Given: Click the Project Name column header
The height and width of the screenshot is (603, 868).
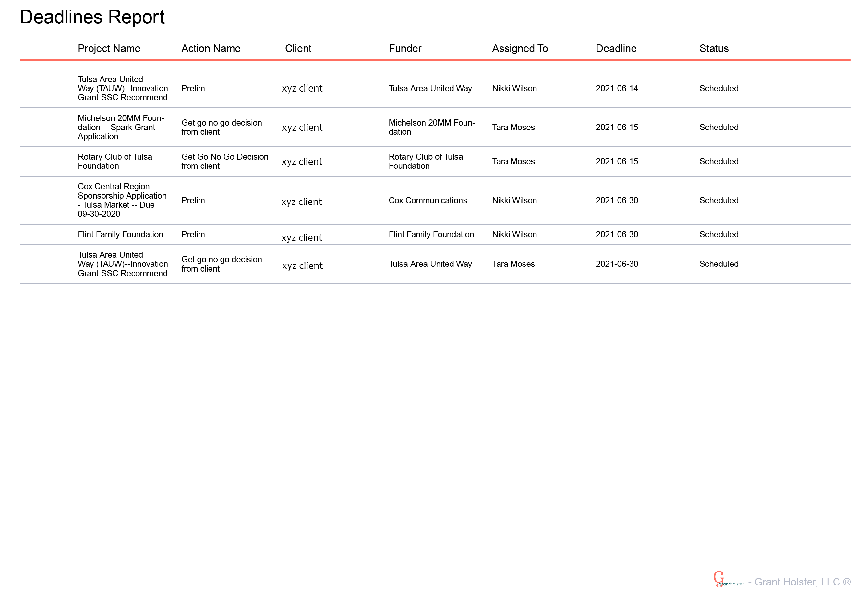Looking at the screenshot, I should (109, 48).
